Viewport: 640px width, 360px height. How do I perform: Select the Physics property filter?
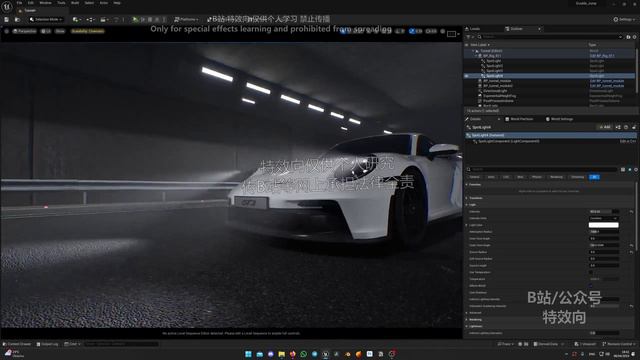coord(537,177)
